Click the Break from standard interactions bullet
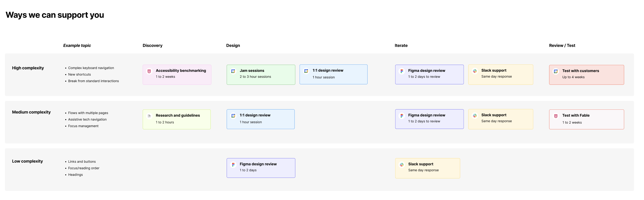 click(93, 81)
